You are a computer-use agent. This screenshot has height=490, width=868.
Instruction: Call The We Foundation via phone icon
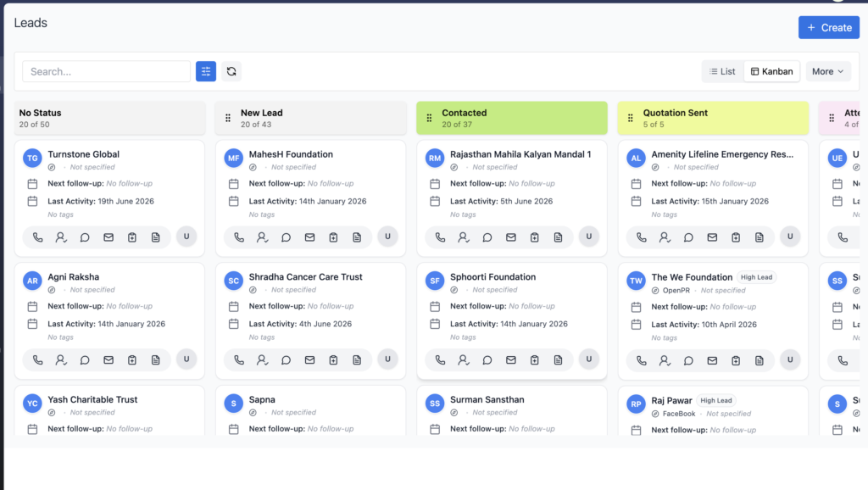click(641, 360)
